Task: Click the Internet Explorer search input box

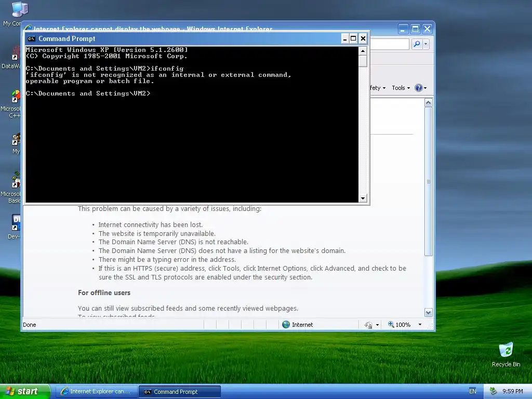Action: 390,44
